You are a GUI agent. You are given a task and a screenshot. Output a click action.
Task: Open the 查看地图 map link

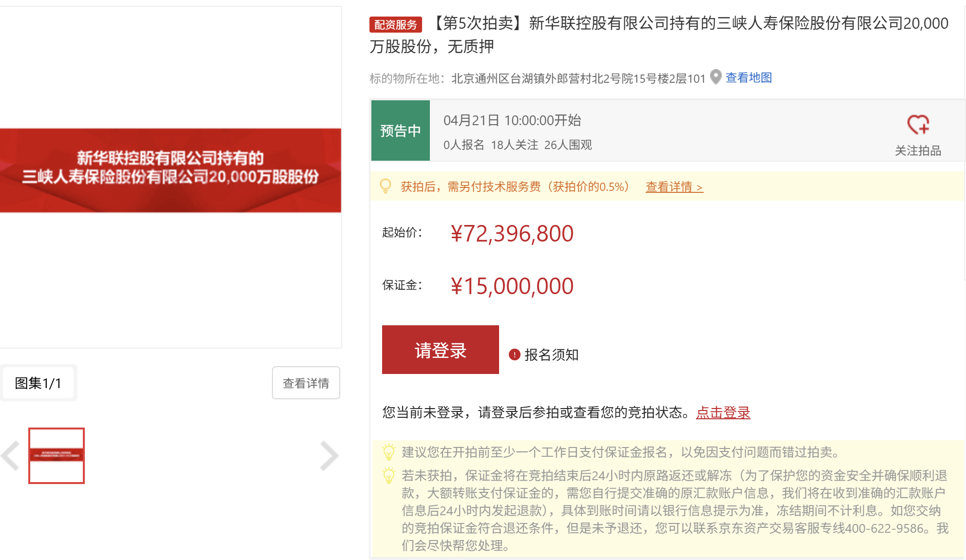[x=749, y=78]
